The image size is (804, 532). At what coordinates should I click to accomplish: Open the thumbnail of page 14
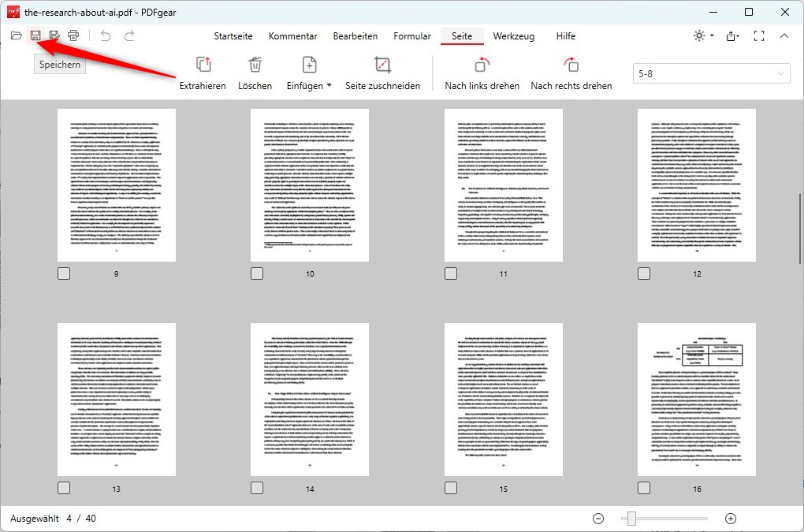(309, 400)
